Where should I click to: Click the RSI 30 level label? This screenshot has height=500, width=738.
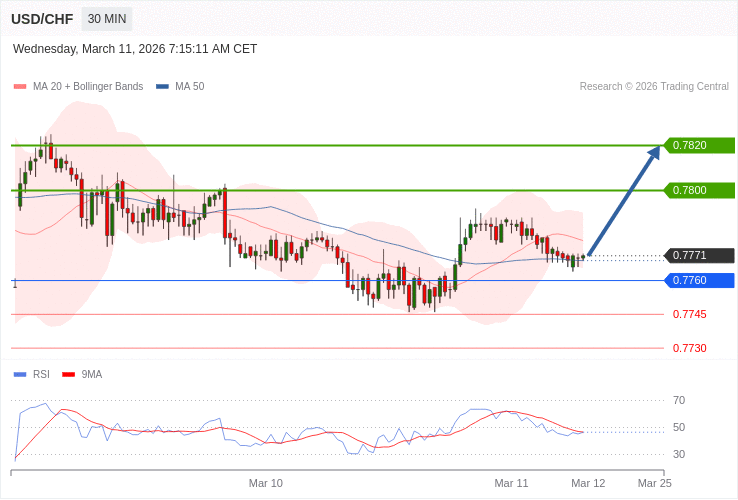click(x=679, y=454)
